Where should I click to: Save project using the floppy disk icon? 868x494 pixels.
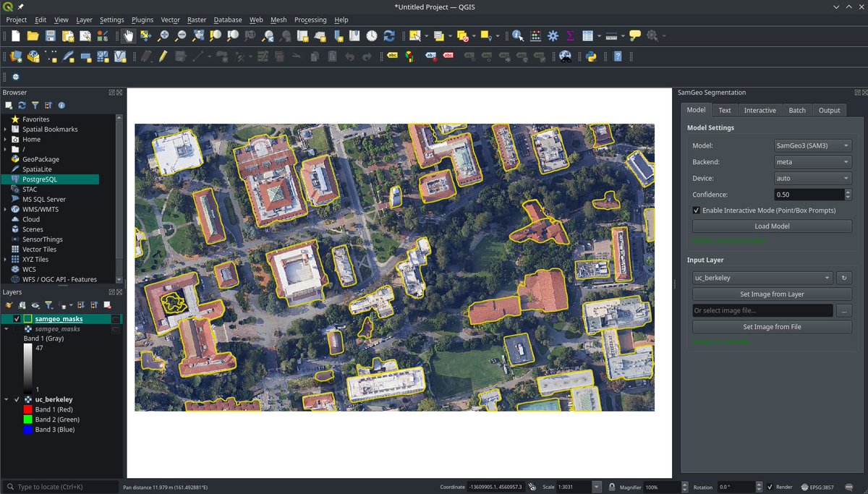click(51, 35)
